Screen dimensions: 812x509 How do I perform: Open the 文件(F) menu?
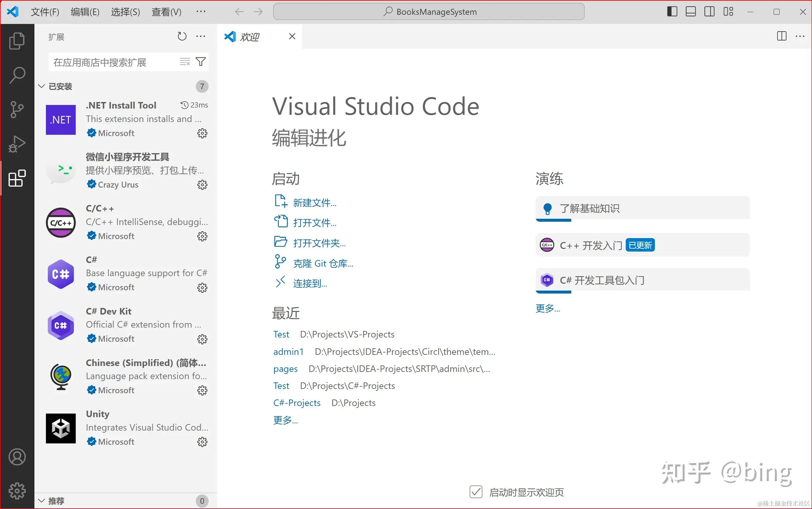(x=45, y=12)
